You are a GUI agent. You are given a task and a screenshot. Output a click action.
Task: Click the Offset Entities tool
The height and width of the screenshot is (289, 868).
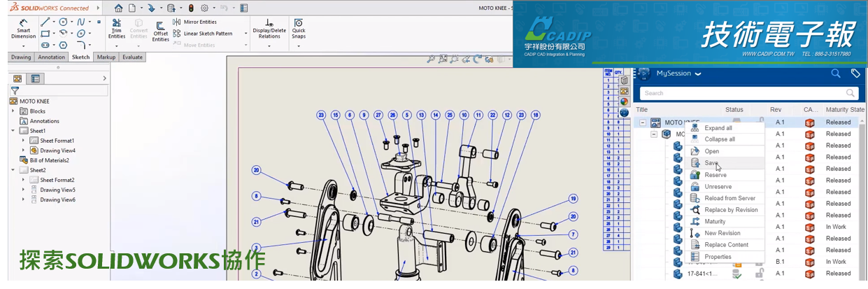coord(161,31)
